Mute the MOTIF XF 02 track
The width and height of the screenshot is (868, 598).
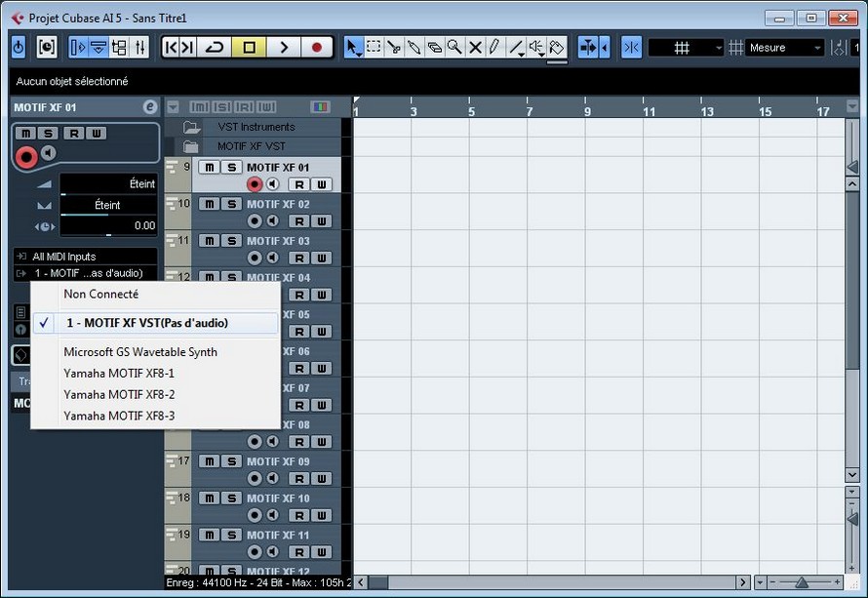pyautogui.click(x=210, y=204)
